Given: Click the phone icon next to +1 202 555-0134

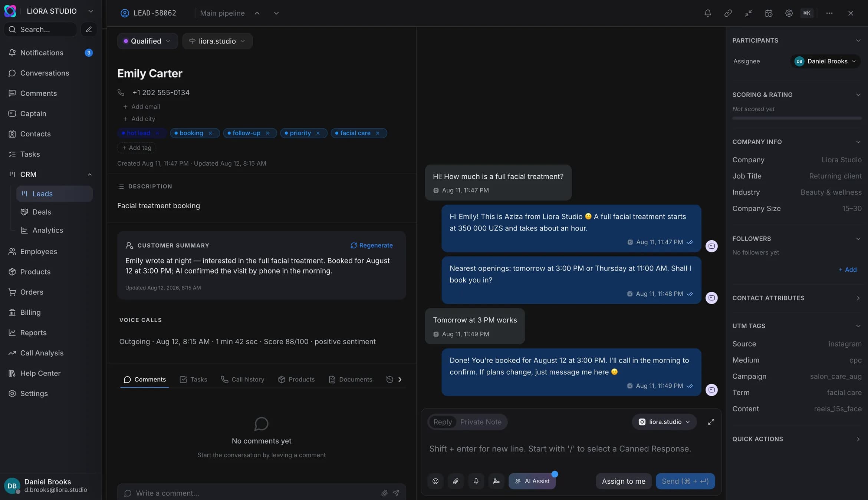Looking at the screenshot, I should point(121,92).
